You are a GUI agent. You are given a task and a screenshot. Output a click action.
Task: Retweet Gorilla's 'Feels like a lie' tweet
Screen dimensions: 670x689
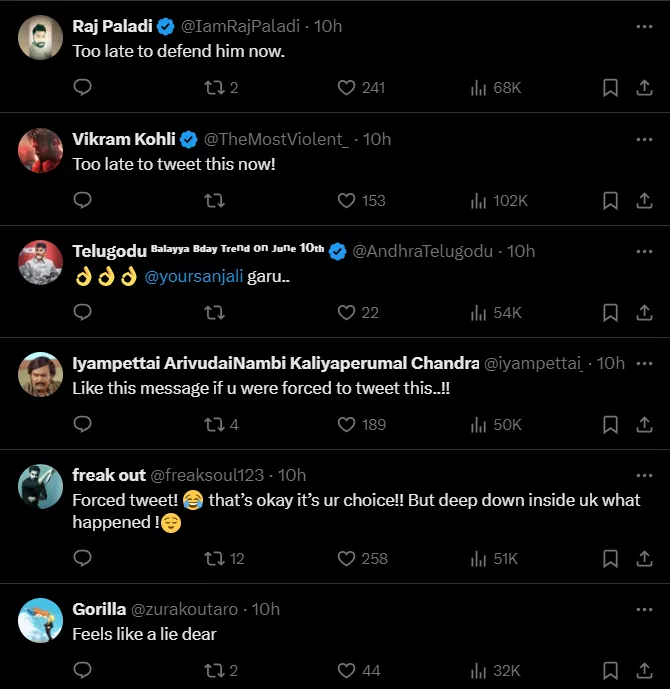pyautogui.click(x=213, y=670)
